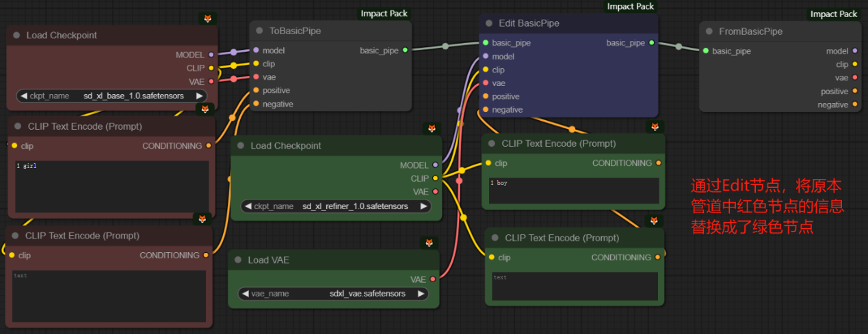Click the basic_pipe output port on ToBasicPipe
This screenshot has width=868, height=334.
[405, 51]
